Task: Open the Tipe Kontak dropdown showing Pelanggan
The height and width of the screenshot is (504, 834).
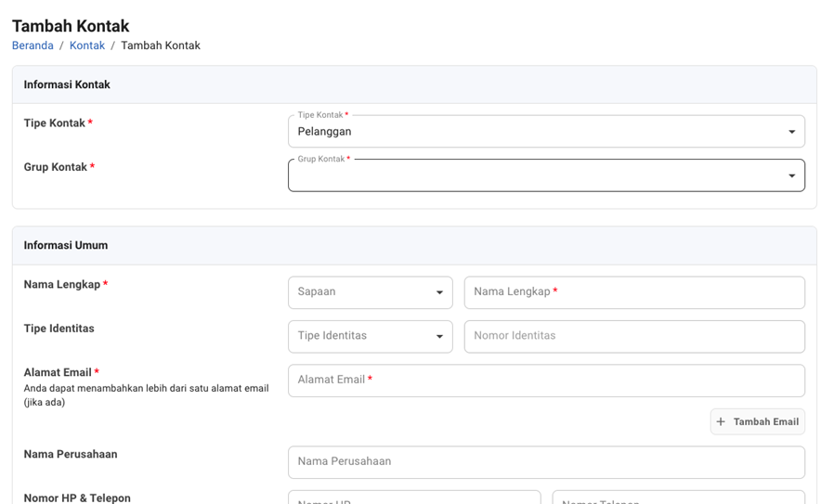Action: coord(539,132)
